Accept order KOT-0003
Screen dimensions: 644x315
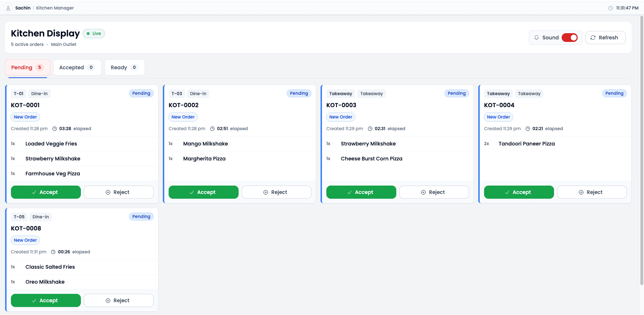click(361, 192)
